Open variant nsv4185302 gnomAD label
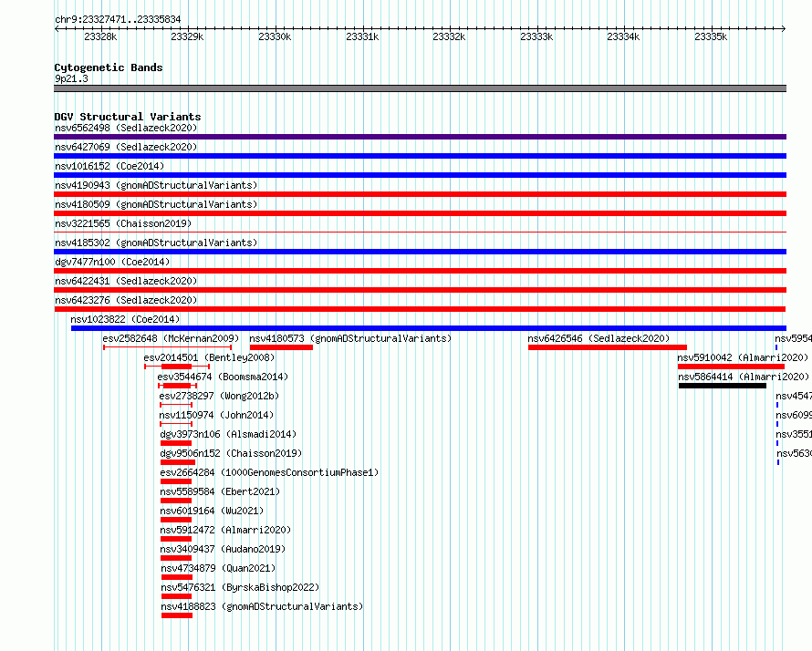The height and width of the screenshot is (651, 812). 156,243
